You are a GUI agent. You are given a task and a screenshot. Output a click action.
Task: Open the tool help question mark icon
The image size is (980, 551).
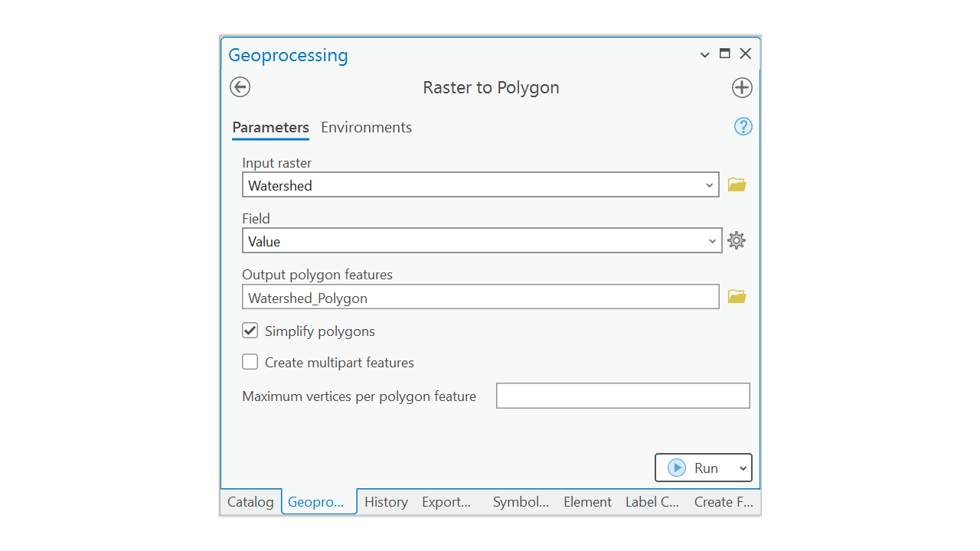click(743, 127)
